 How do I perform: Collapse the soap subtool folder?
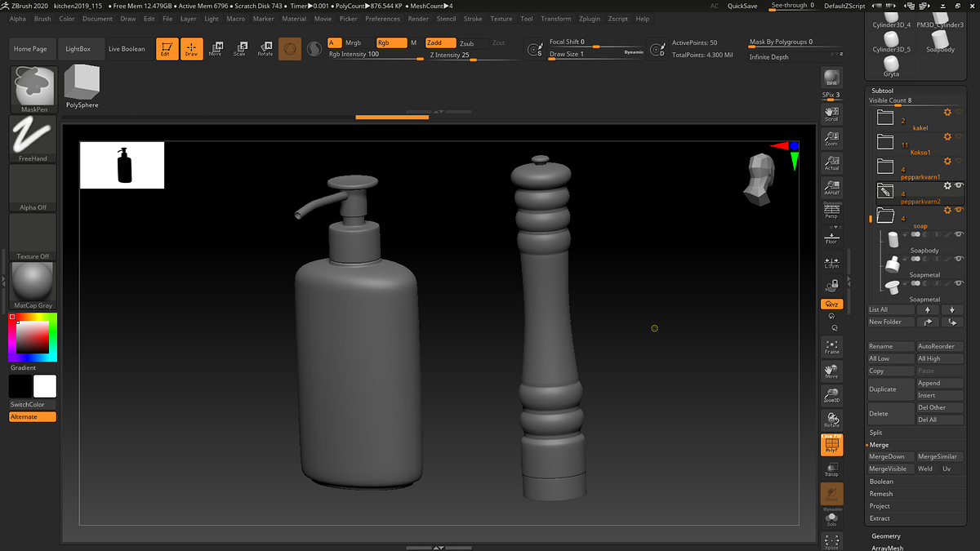pyautogui.click(x=884, y=216)
